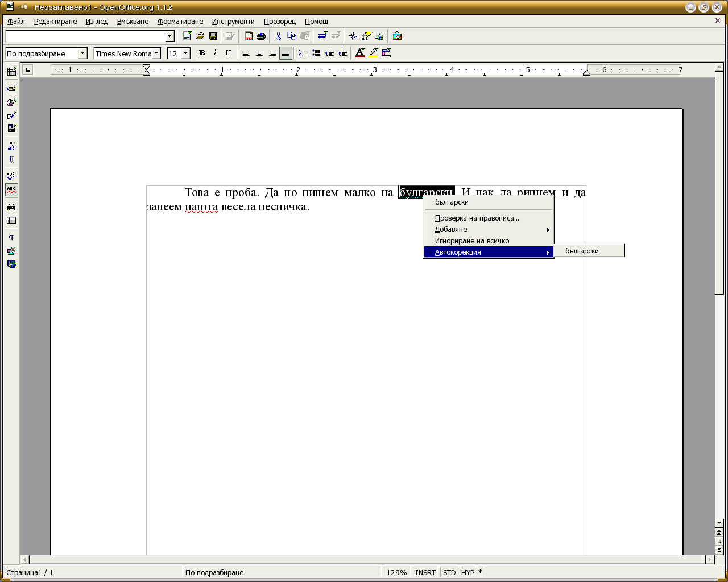Set Align Left paragraph alignment
This screenshot has width=728, height=582.
tap(246, 53)
